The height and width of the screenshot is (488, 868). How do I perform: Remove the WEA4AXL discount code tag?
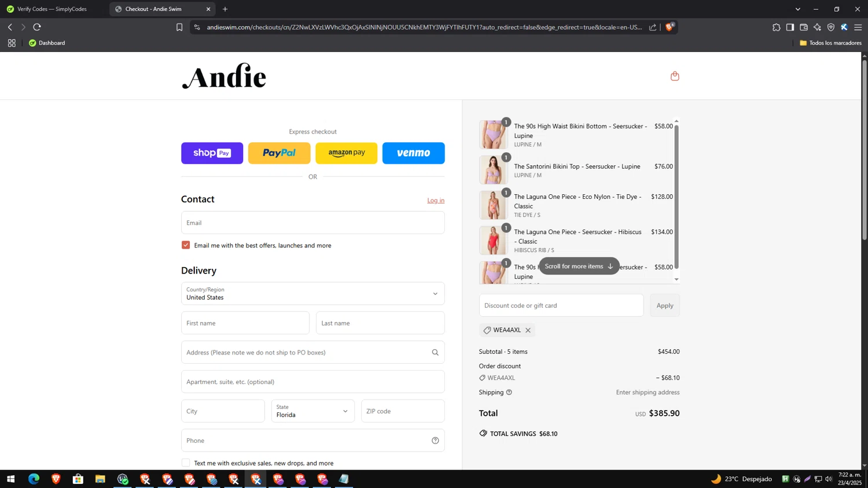(x=528, y=330)
